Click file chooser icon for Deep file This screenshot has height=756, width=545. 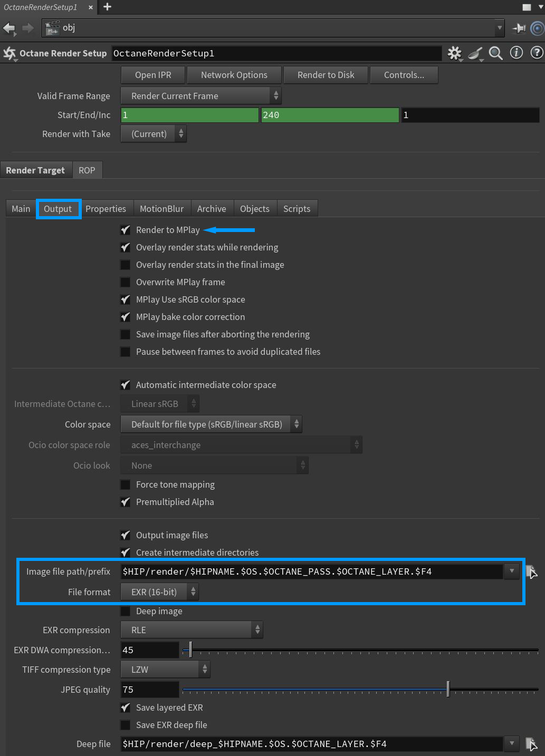pyautogui.click(x=531, y=744)
